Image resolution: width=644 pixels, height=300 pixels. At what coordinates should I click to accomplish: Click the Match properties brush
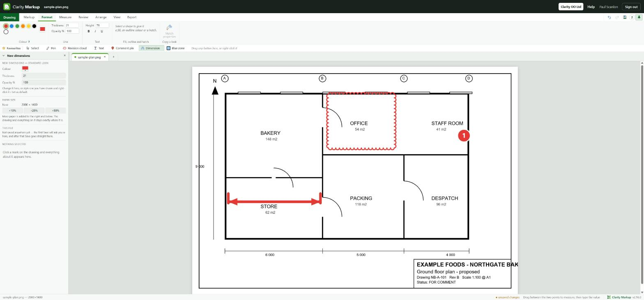(169, 31)
